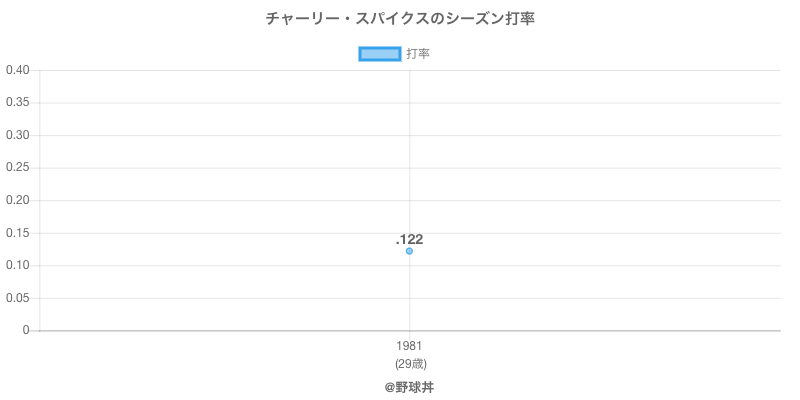Click the x-axis baseline right of 1981
This screenshot has width=800, height=400.
600,330
